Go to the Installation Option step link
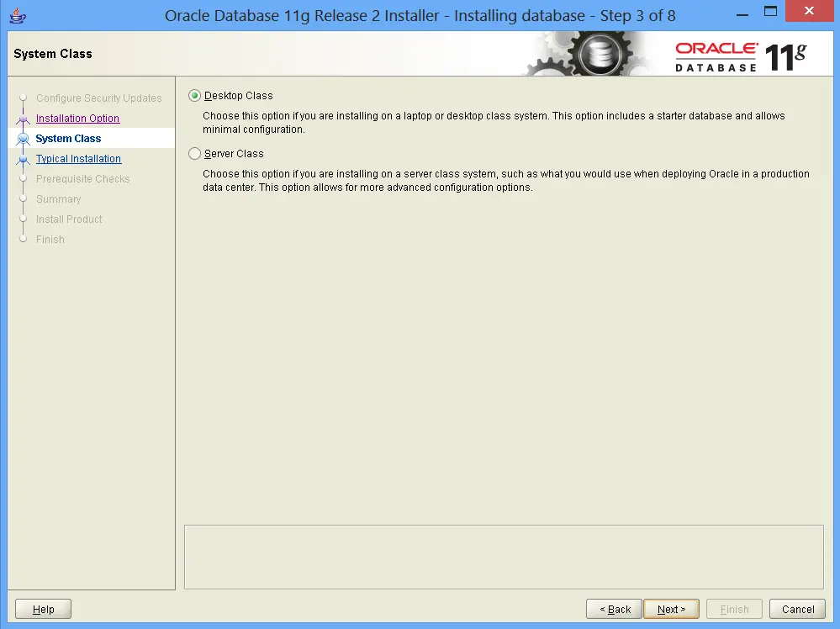Viewport: 840px width, 629px height. 77,119
